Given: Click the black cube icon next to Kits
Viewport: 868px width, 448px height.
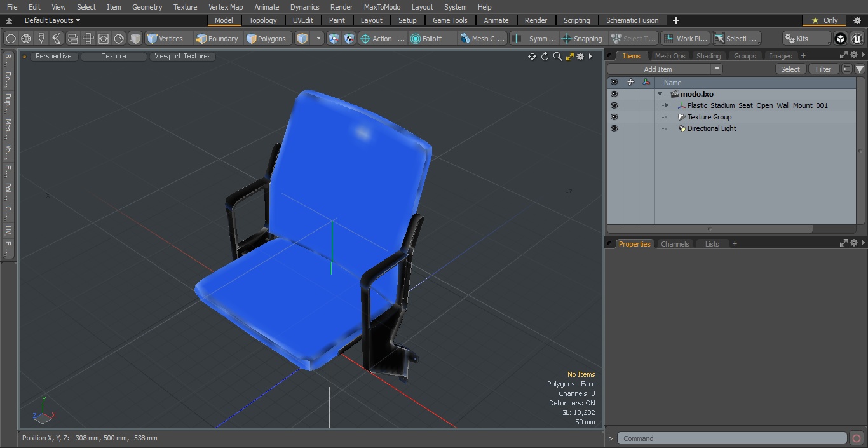Looking at the screenshot, I should (x=841, y=39).
